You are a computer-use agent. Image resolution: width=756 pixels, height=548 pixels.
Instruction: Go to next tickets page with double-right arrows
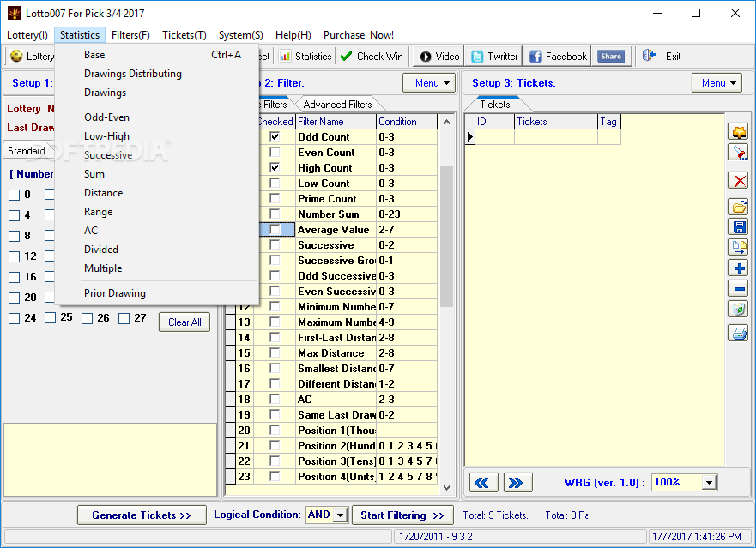click(x=517, y=483)
